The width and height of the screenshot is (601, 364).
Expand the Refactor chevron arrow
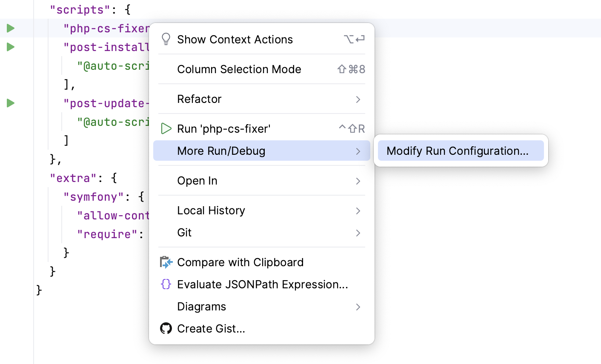pos(358,99)
